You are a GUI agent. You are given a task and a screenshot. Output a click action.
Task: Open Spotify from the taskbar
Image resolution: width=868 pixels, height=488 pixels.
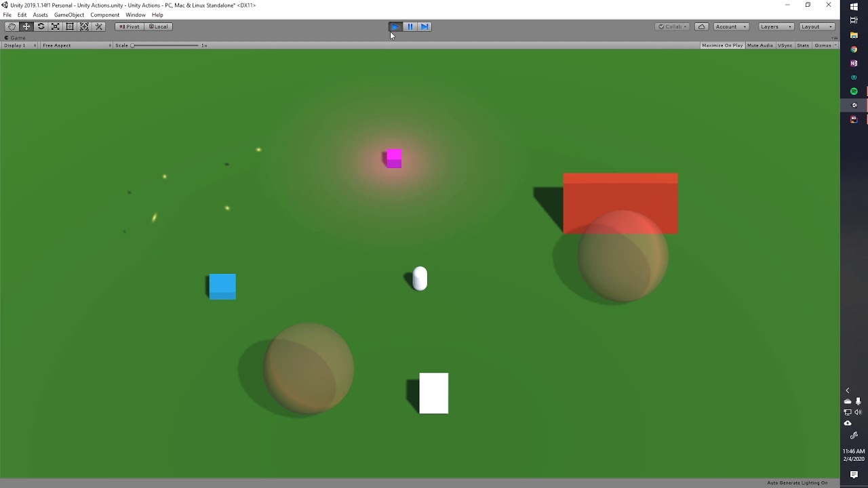[x=854, y=91]
